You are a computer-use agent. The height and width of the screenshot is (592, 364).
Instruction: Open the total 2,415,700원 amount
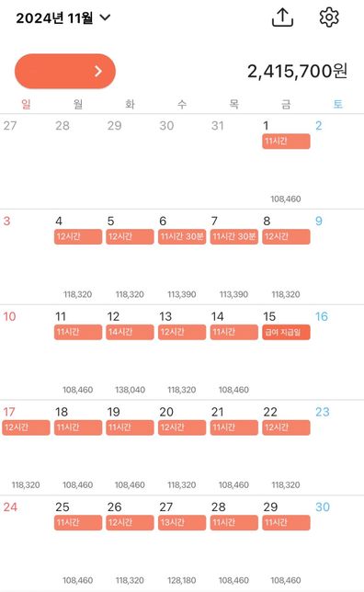click(x=297, y=71)
